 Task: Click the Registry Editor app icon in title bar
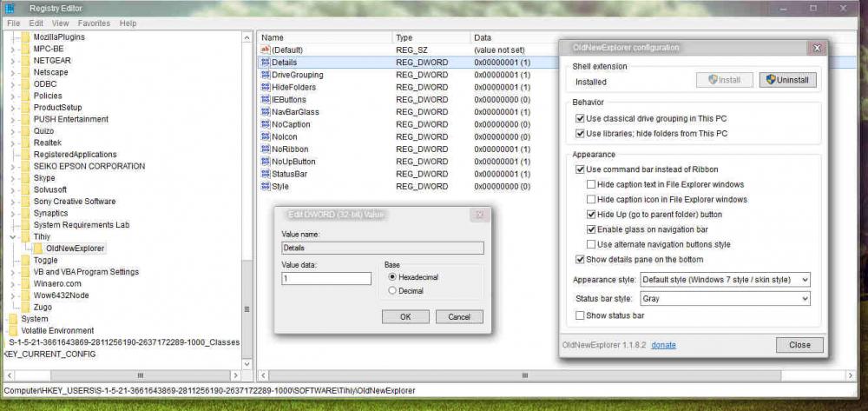coord(10,9)
